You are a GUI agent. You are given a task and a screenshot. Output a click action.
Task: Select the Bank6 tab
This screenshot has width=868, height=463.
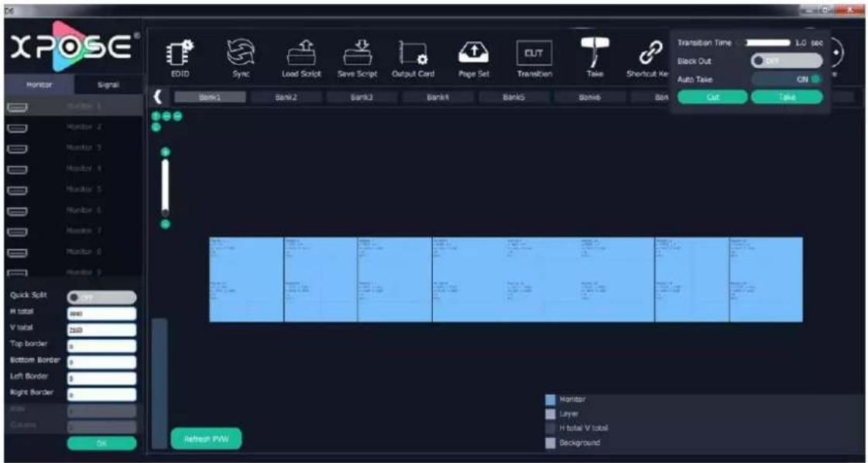589,97
